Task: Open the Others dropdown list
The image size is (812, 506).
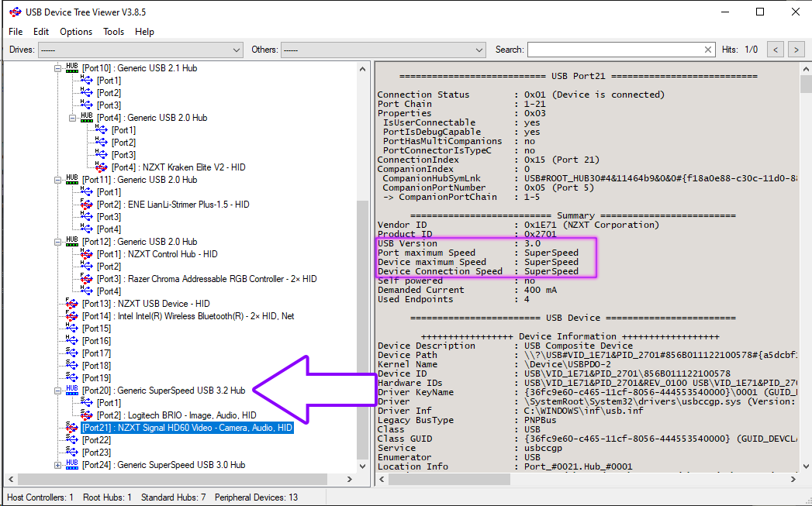Action: pos(479,50)
